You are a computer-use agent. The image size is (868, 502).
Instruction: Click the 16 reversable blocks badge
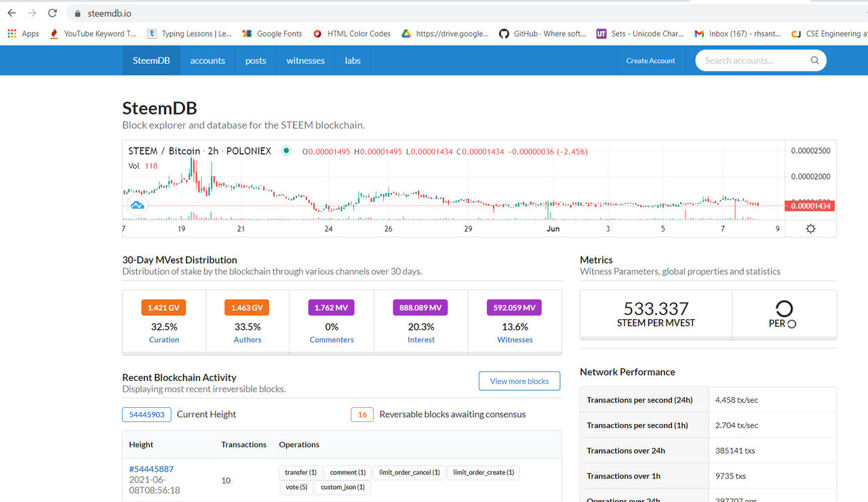coord(362,415)
